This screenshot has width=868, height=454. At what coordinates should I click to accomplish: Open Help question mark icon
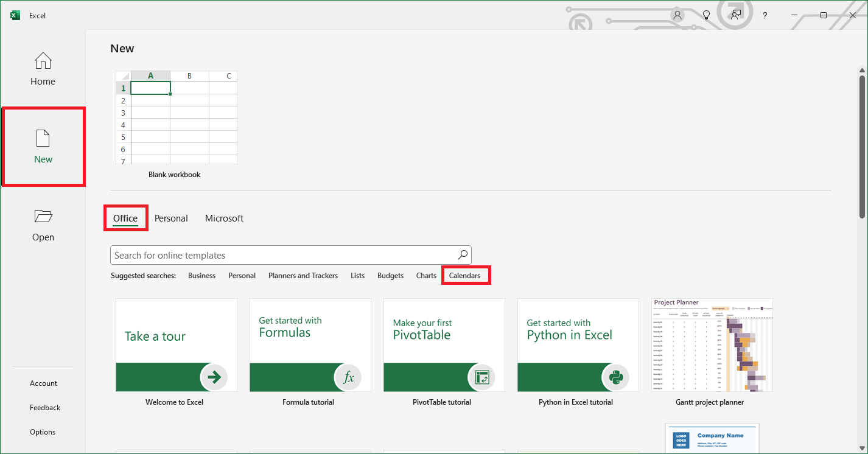765,15
